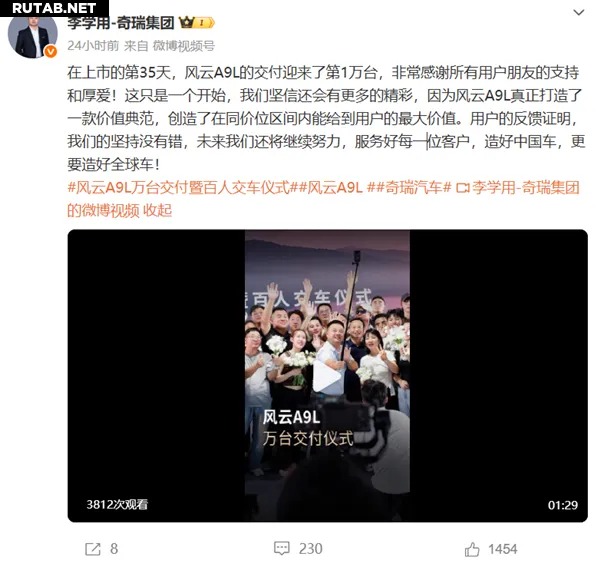Screen dimensions: 600x566
Task: Open hashtag #风云A9L万台交付暨百人交车仪式#
Action: 183,188
